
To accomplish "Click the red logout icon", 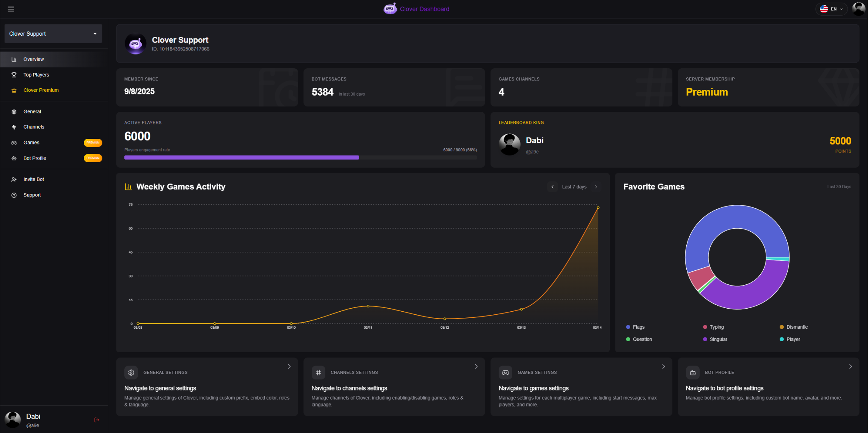I will [x=97, y=420].
